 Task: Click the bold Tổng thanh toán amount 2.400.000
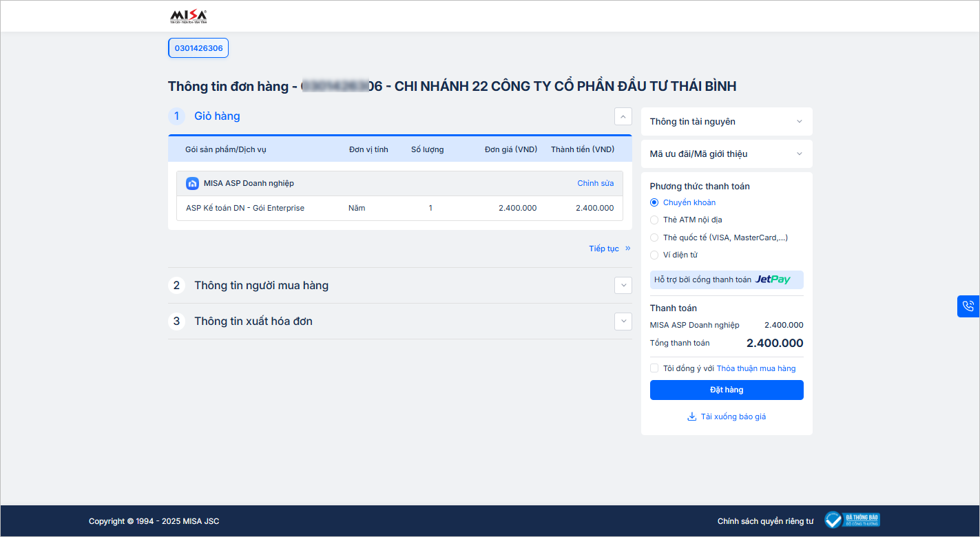[775, 343]
